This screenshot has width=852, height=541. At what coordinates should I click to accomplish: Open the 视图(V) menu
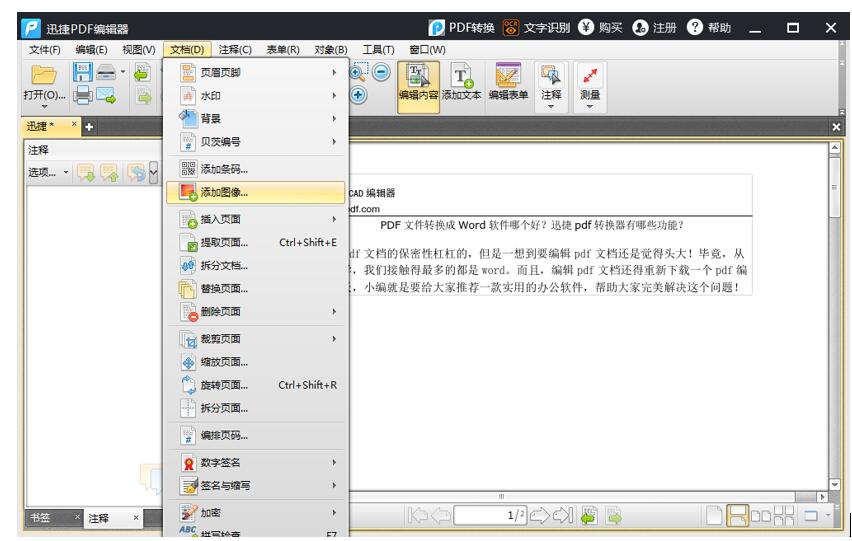click(139, 49)
